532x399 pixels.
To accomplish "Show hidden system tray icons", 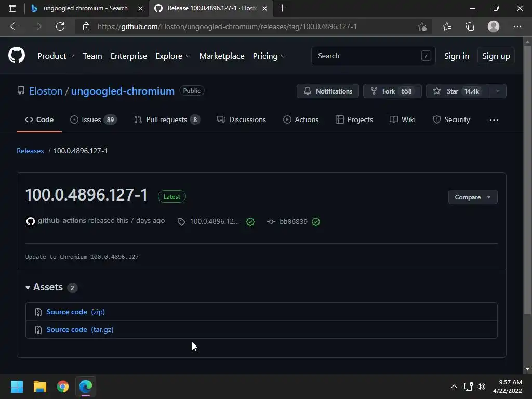I will (454, 387).
